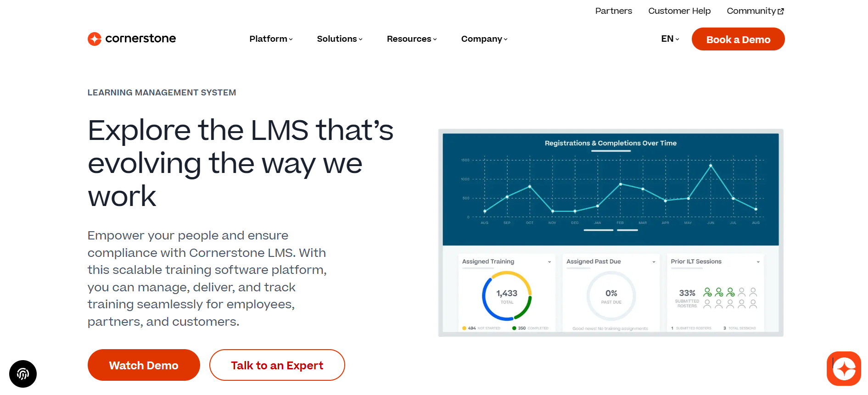Click the LEARNING MANAGEMENT SYSTEM label
The image size is (868, 395).
coord(162,93)
